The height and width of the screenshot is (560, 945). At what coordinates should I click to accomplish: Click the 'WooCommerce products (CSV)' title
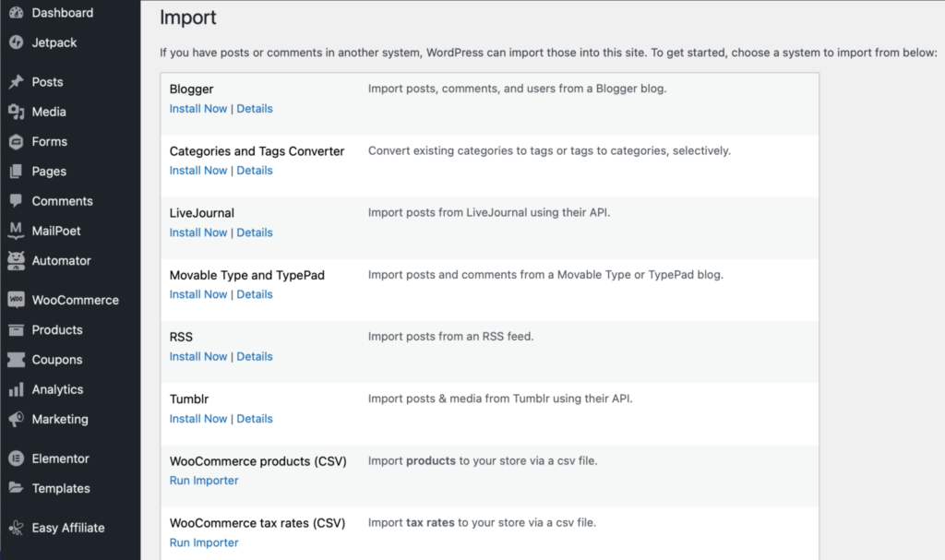258,461
